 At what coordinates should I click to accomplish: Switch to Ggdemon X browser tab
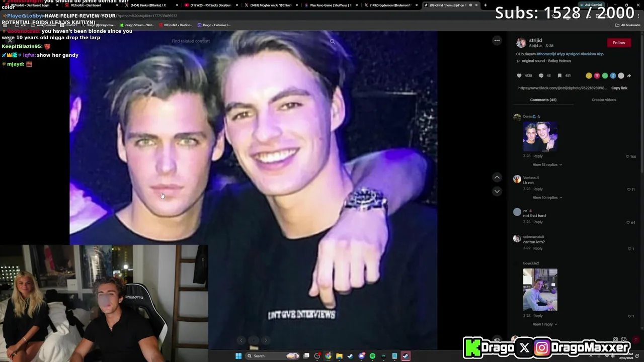[390, 5]
